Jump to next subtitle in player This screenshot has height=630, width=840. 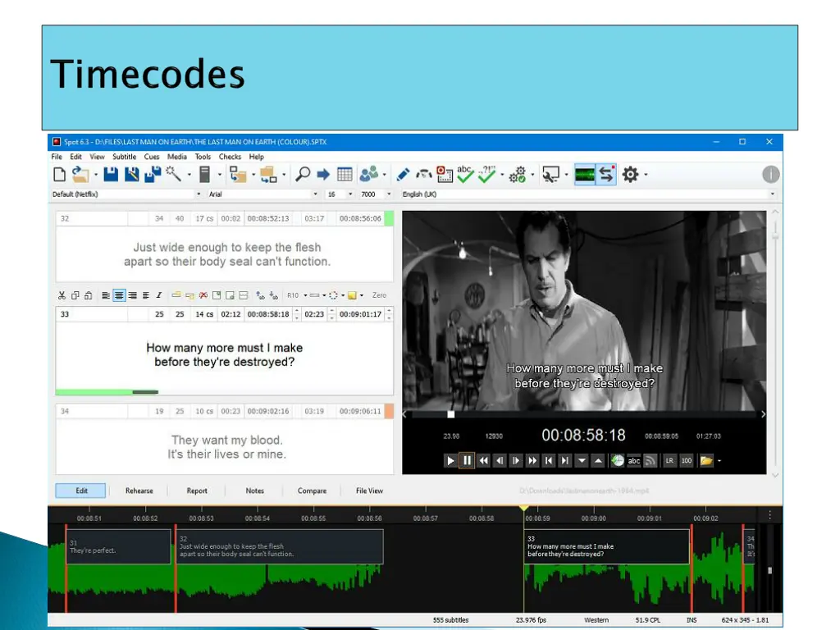point(565,461)
